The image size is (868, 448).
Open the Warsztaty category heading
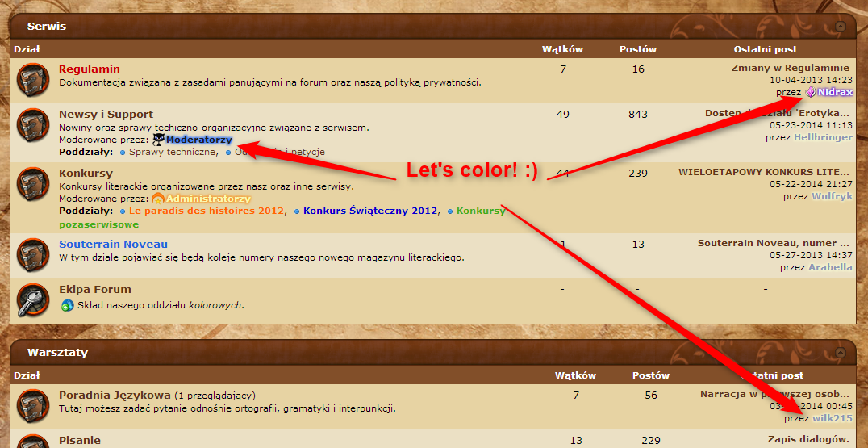[57, 352]
